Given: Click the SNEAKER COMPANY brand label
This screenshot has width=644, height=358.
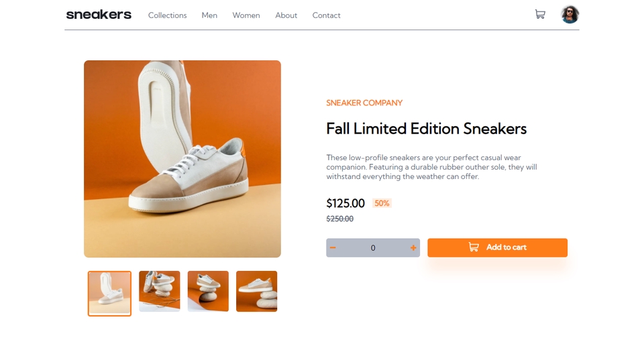Looking at the screenshot, I should click(364, 103).
